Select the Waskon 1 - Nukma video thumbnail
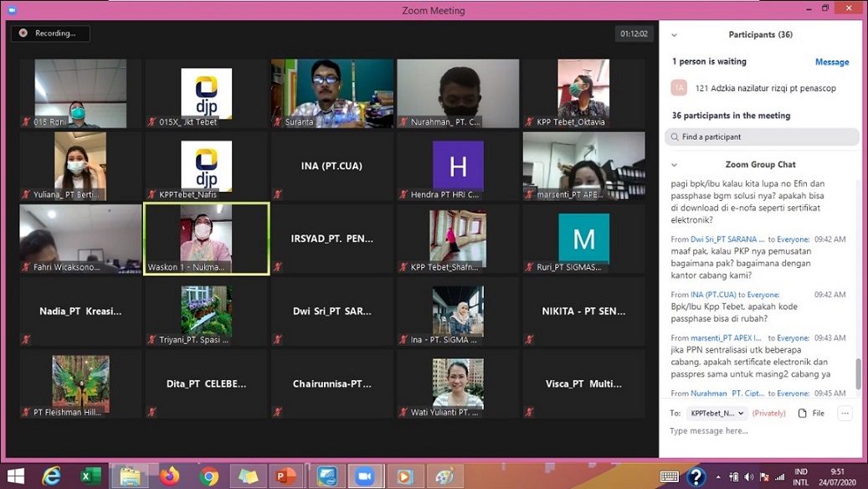 206,239
